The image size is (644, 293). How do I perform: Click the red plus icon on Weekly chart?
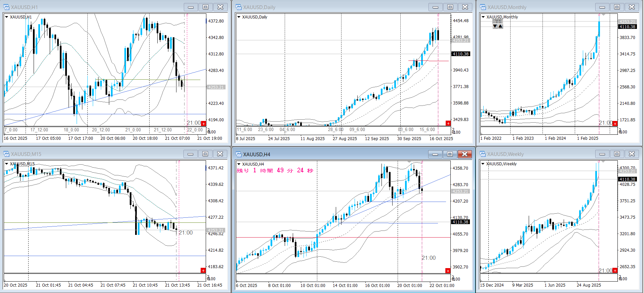(x=615, y=270)
